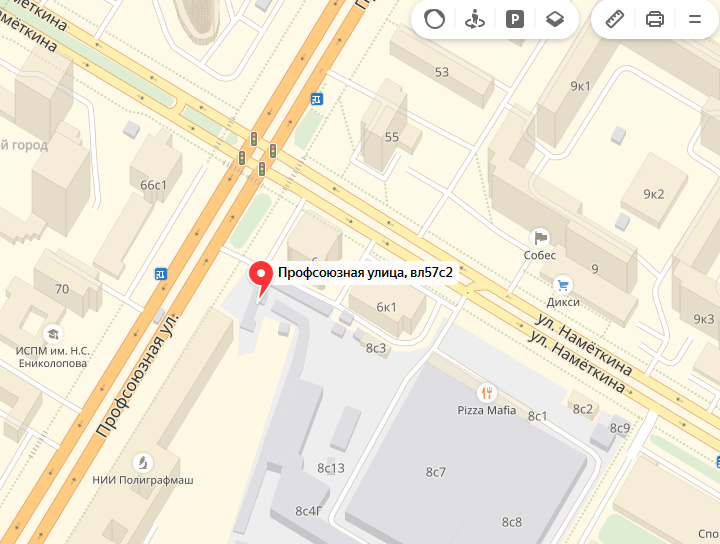Open the map layers selector
This screenshot has width=720, height=544.
click(555, 19)
